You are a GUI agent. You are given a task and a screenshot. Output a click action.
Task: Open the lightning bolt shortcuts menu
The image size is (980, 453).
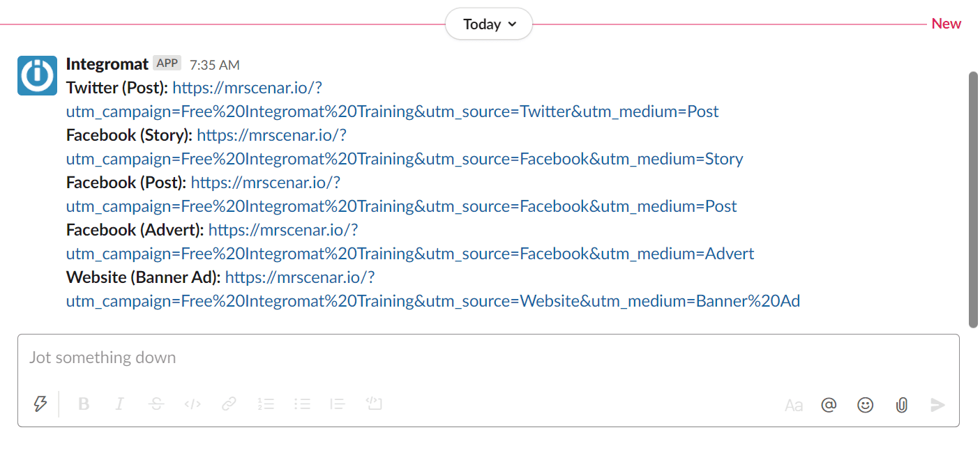pos(40,404)
